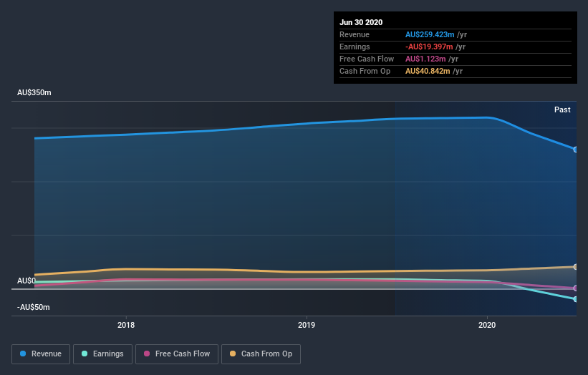Select the 2018 x-axis label
Image resolution: width=588 pixels, height=375 pixels.
126,325
